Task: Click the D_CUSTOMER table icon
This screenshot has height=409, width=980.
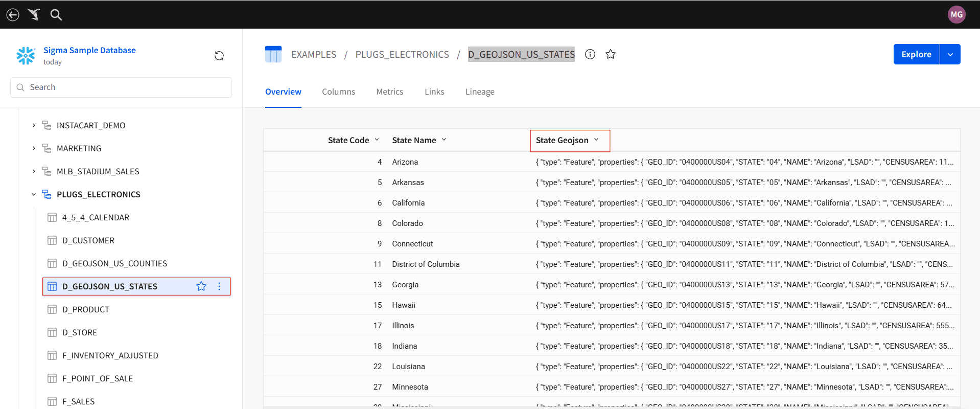Action: (x=52, y=240)
